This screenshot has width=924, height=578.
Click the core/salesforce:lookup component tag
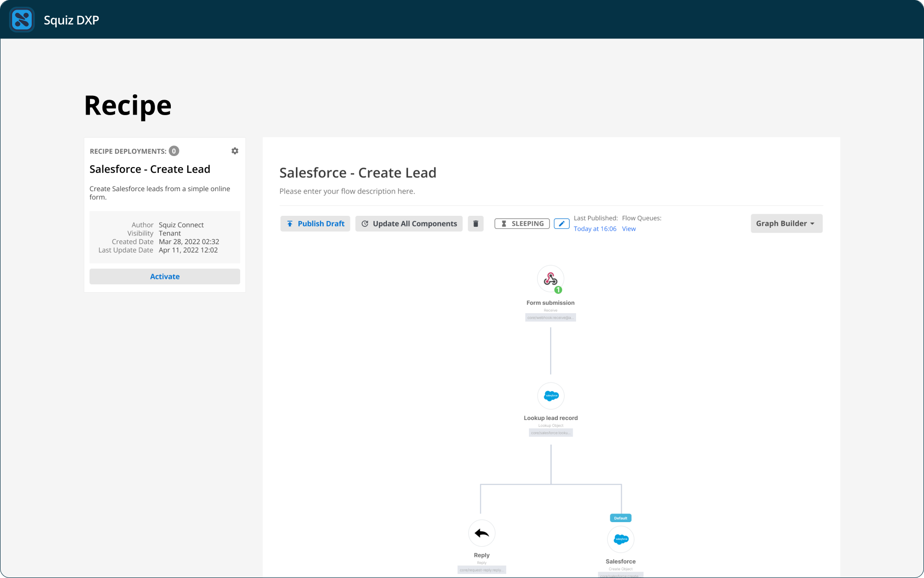click(551, 433)
